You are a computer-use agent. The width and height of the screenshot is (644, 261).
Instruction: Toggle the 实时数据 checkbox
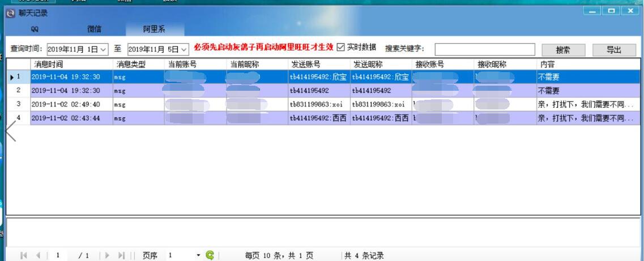pyautogui.click(x=340, y=48)
